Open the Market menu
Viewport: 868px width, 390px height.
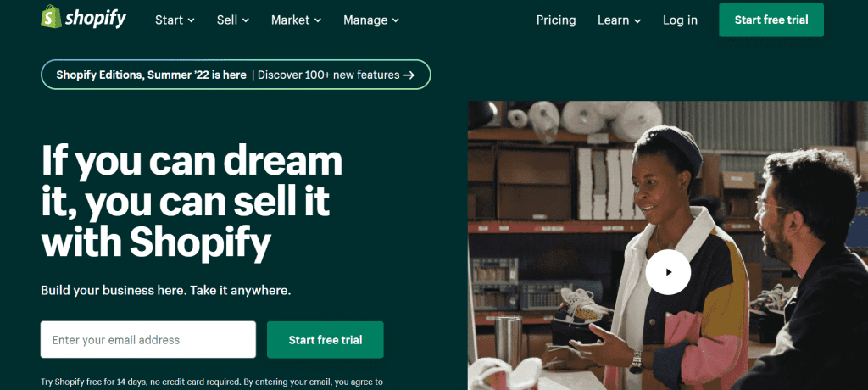(x=296, y=20)
